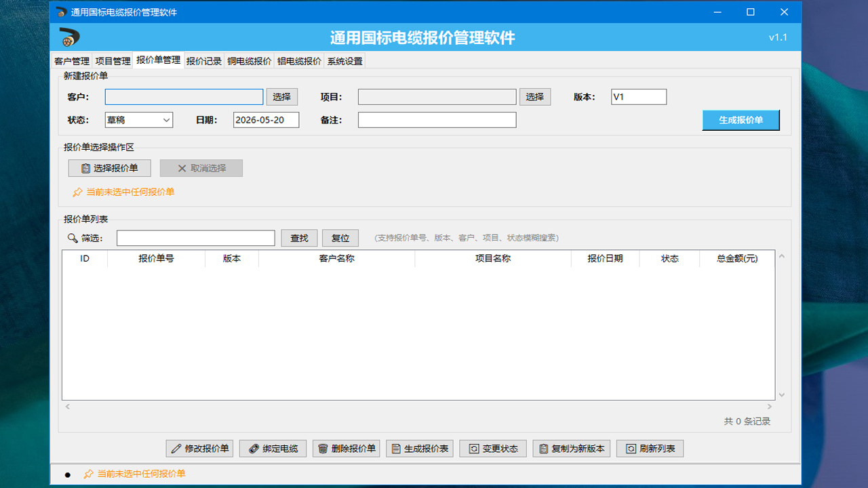Click the 客户 input field
This screenshot has width=868, height=488.
click(x=184, y=97)
